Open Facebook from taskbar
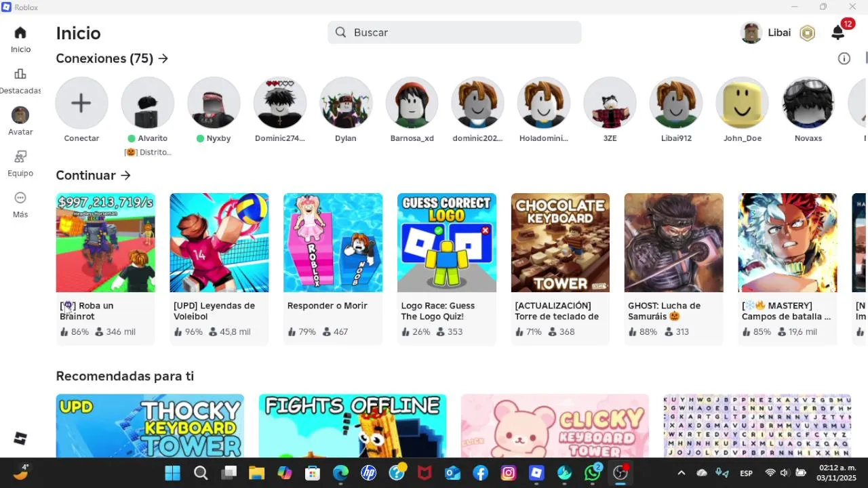This screenshot has height=488, width=868. [481, 473]
